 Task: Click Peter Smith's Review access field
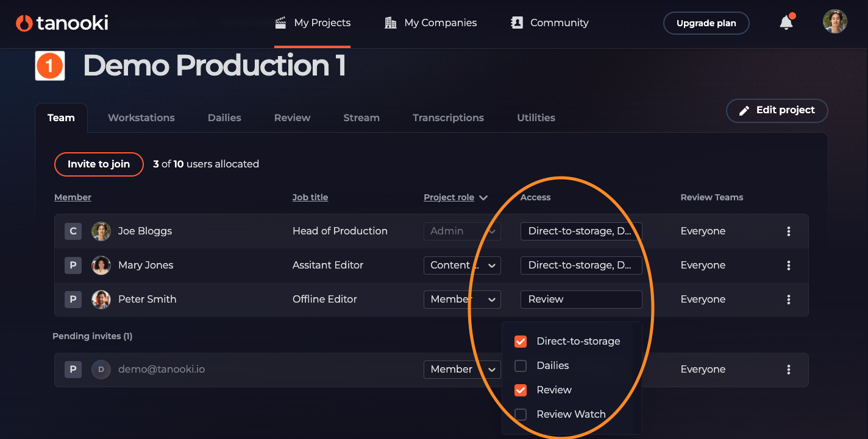[x=581, y=300]
